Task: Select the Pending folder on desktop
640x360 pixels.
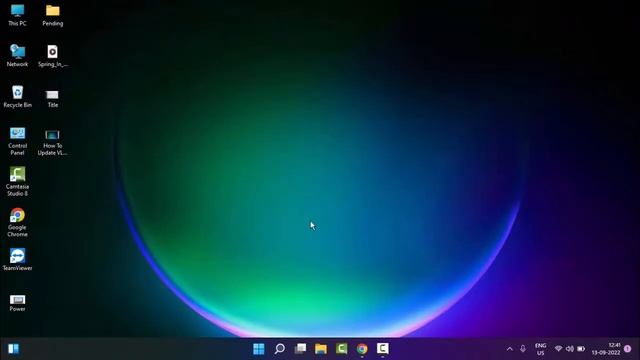Action: (x=53, y=15)
